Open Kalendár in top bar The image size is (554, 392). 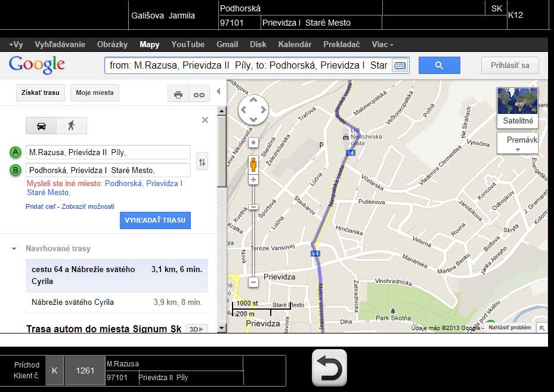295,45
